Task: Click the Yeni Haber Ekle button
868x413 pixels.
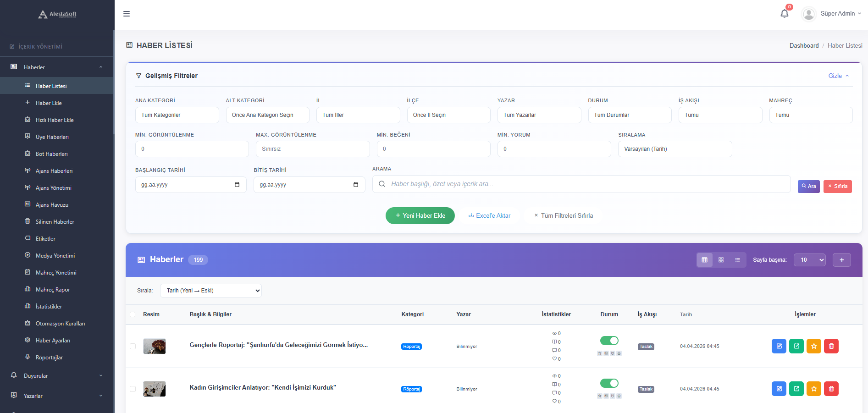Action: 420,215
